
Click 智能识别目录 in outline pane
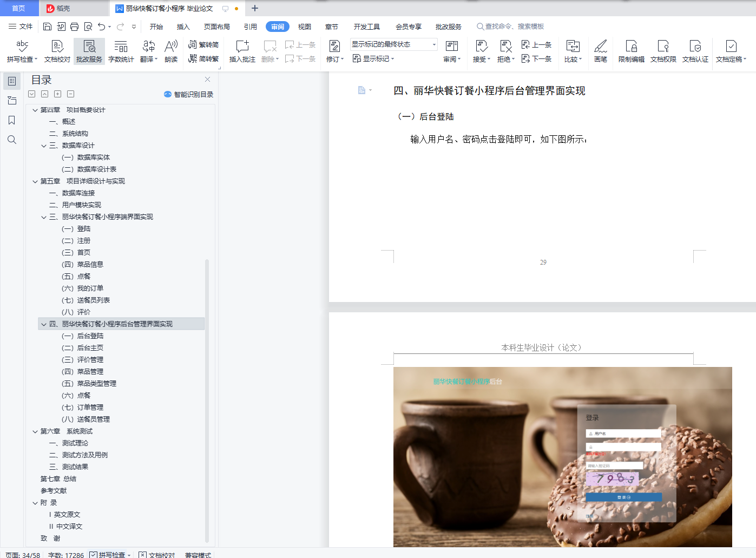pyautogui.click(x=189, y=95)
